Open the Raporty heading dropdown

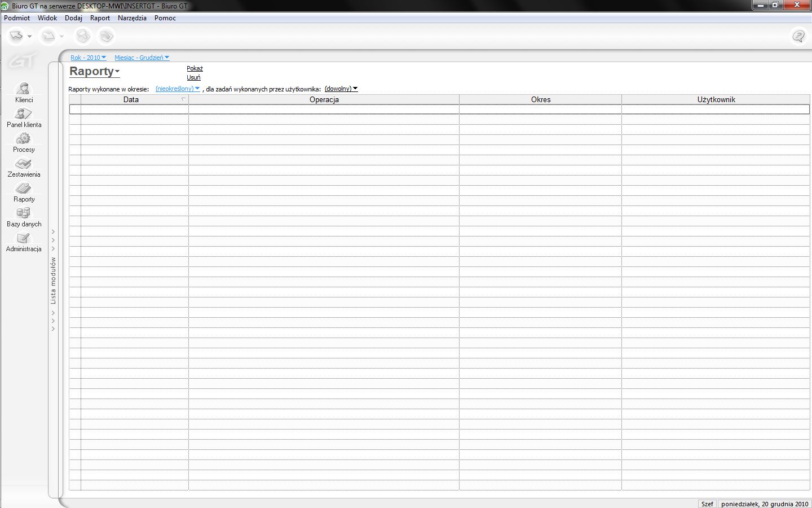point(94,72)
